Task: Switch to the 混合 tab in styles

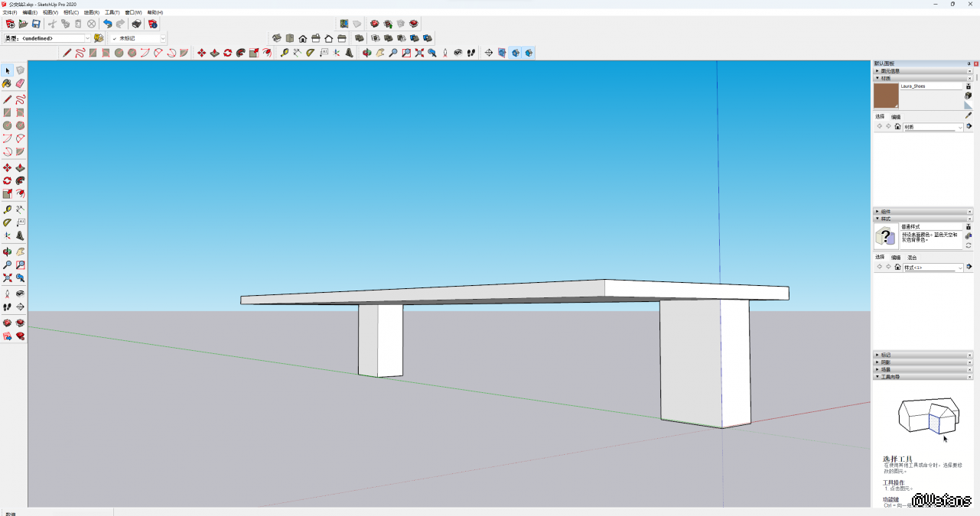Action: (x=912, y=258)
